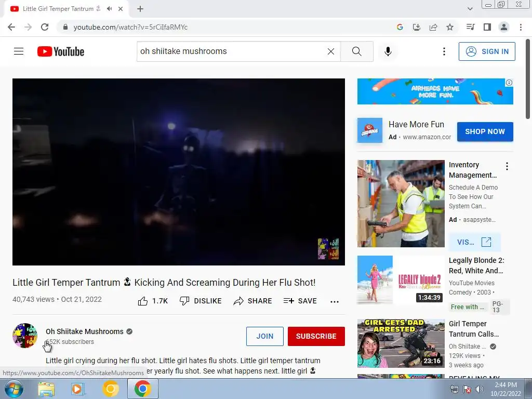Click the video player area
The width and height of the screenshot is (532, 399).
tap(179, 171)
